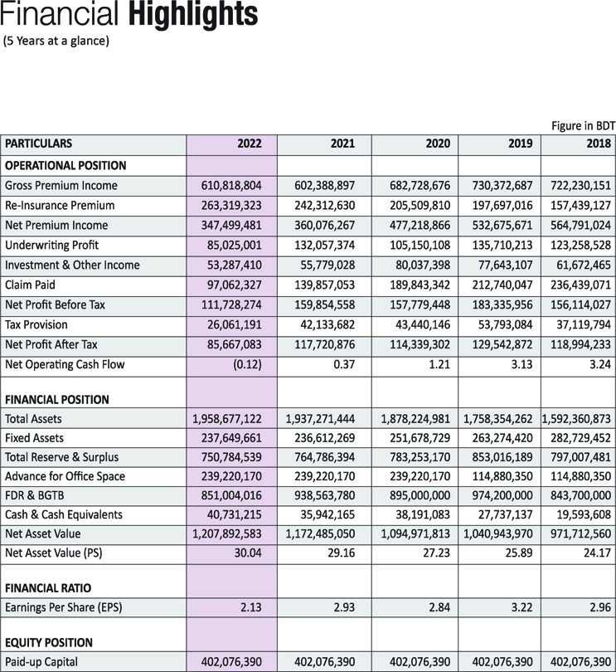Select Cash Equivalents 2022 value 40,731,215
Viewport: 616px width, 672px height.
click(x=235, y=514)
